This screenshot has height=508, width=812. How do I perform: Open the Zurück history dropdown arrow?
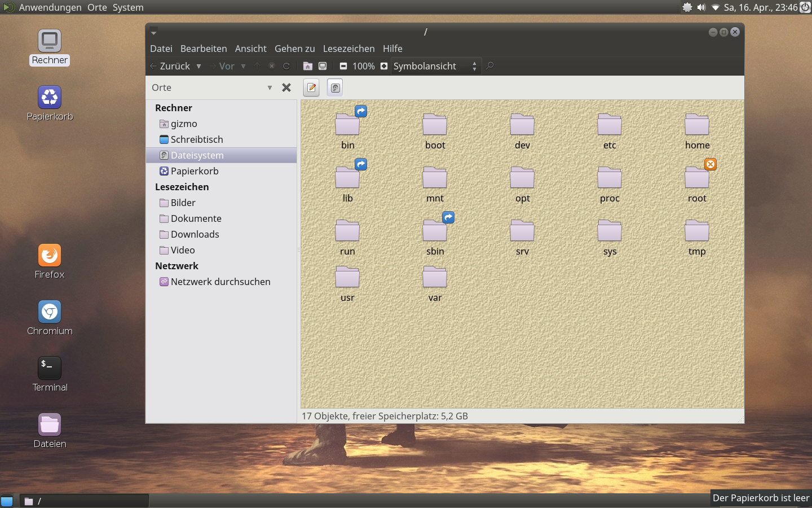[198, 66]
